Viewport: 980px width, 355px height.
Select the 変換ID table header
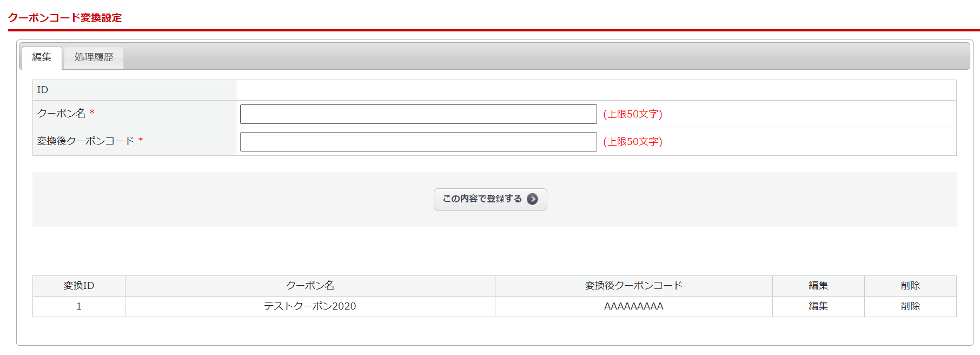pyautogui.click(x=79, y=286)
